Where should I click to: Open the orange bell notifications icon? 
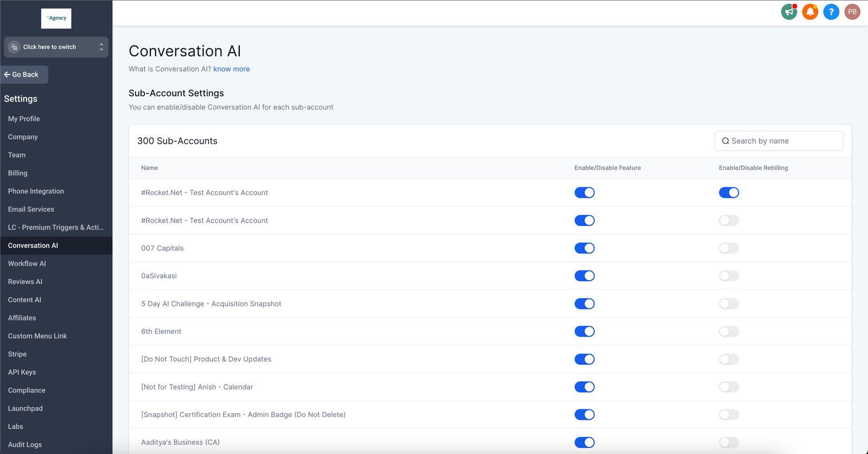coord(810,11)
